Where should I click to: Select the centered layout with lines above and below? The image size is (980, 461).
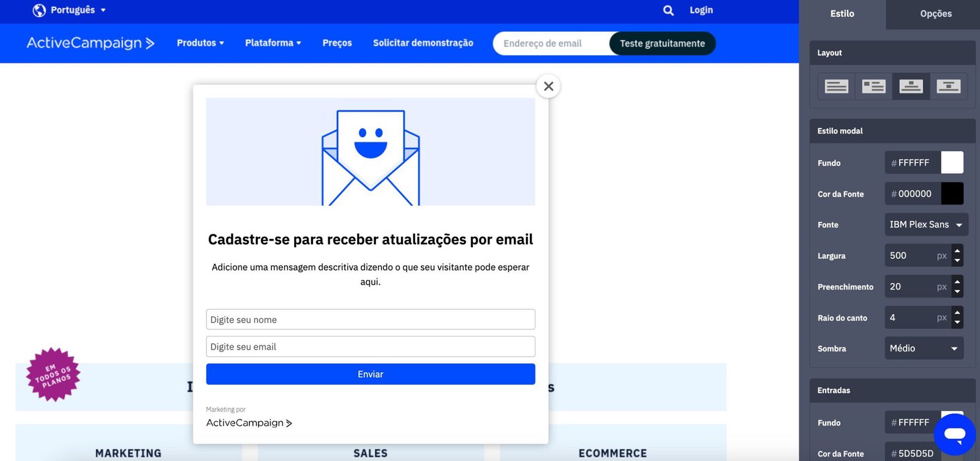point(948,86)
